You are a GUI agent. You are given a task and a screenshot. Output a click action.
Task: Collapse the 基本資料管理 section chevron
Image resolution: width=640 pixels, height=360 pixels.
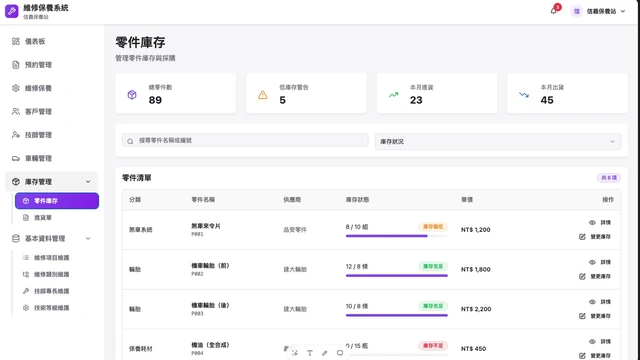[x=88, y=238]
